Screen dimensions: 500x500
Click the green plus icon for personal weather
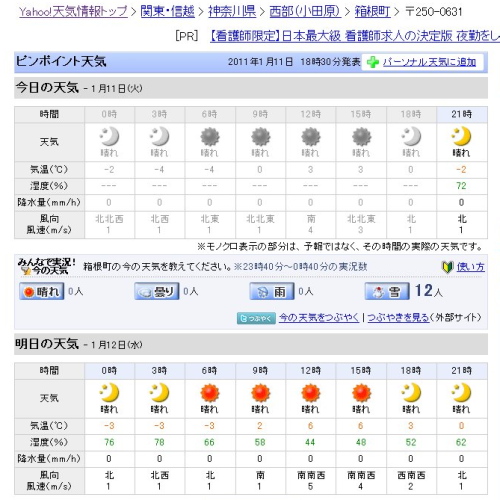(x=373, y=62)
